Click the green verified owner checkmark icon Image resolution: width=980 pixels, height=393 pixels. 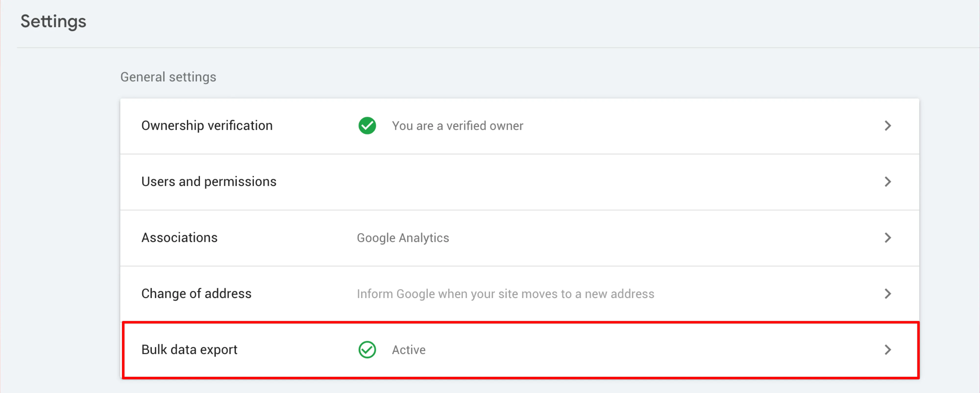coord(367,126)
